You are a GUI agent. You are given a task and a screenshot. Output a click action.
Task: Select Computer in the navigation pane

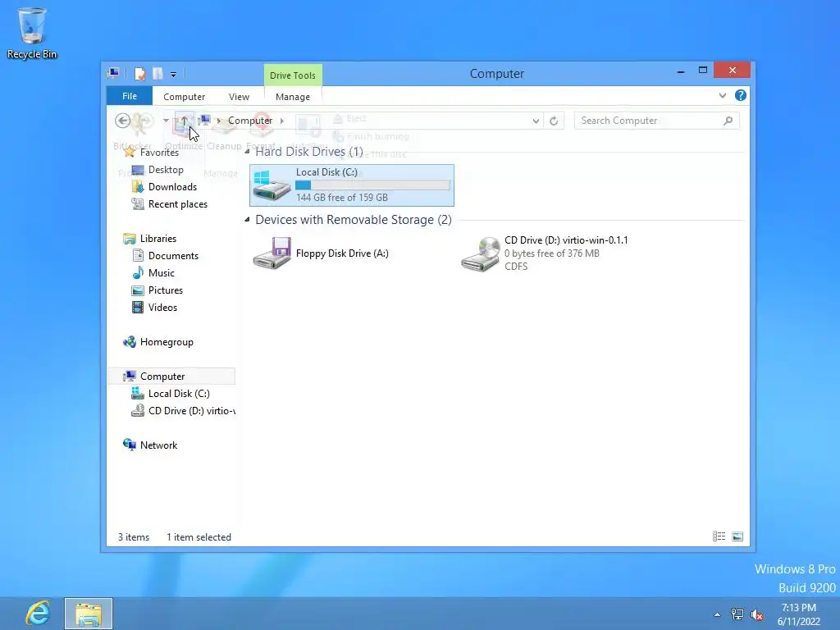(162, 376)
